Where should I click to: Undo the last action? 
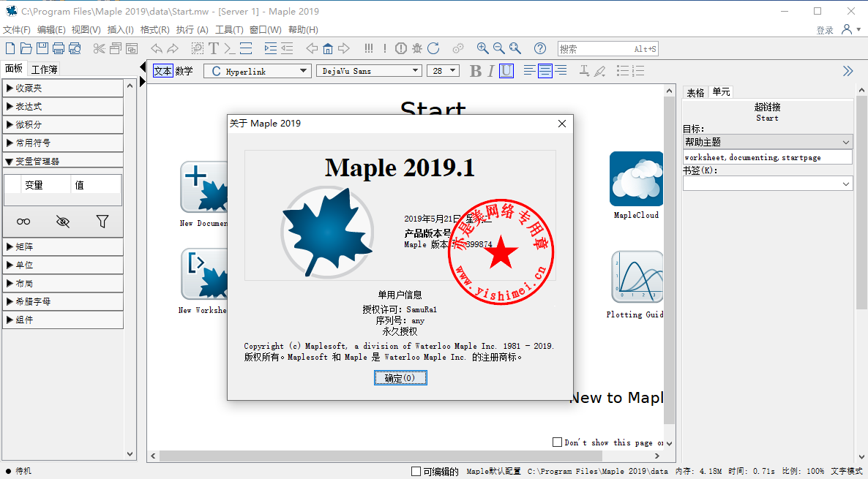pyautogui.click(x=157, y=49)
